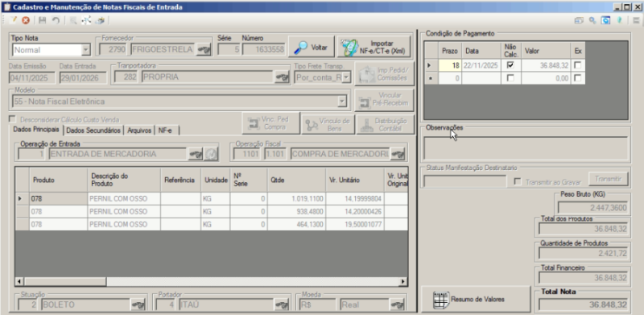Click Voltar magnifier button
The height and width of the screenshot is (315, 644).
coord(311,48)
